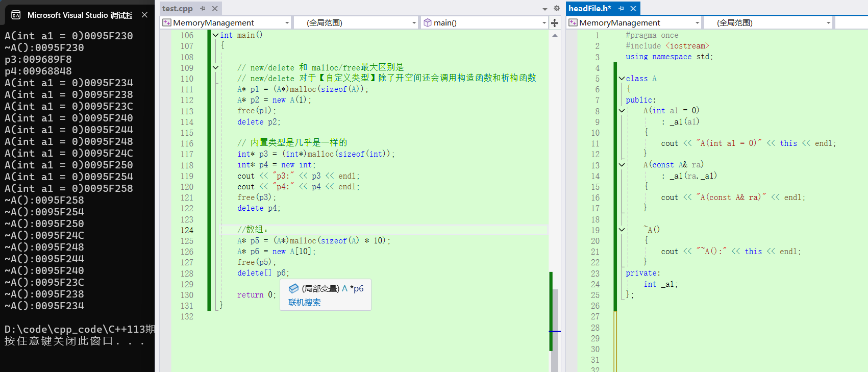Close the headFile.h tab
The width and height of the screenshot is (868, 372).
[633, 8]
